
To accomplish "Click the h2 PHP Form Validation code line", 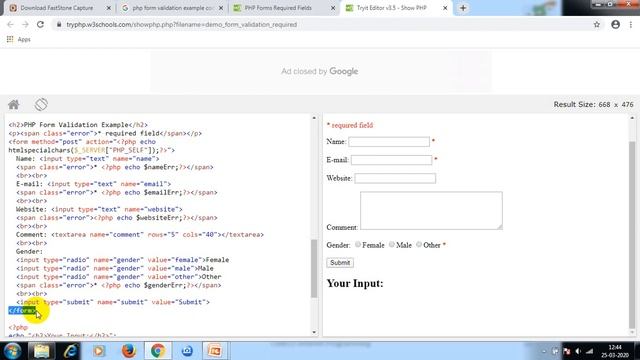I will point(78,125).
